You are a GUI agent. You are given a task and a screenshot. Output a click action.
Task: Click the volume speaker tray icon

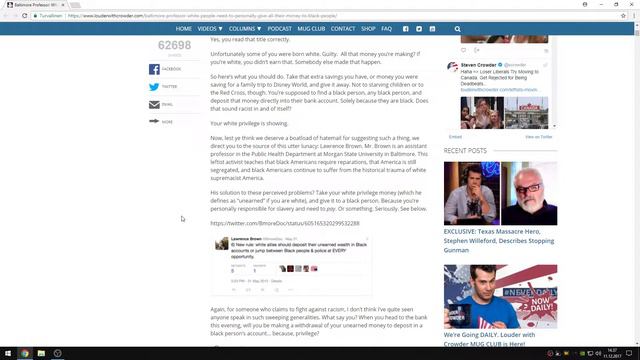598,353
